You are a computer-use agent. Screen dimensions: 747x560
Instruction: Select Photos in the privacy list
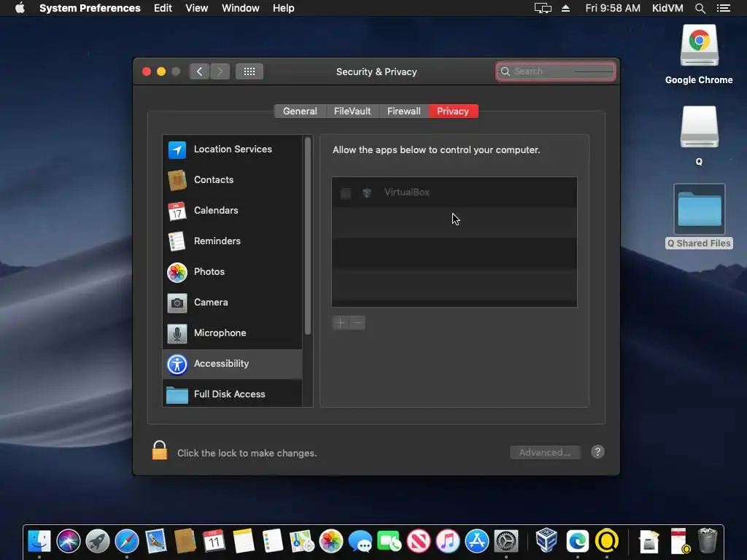[x=233, y=272]
